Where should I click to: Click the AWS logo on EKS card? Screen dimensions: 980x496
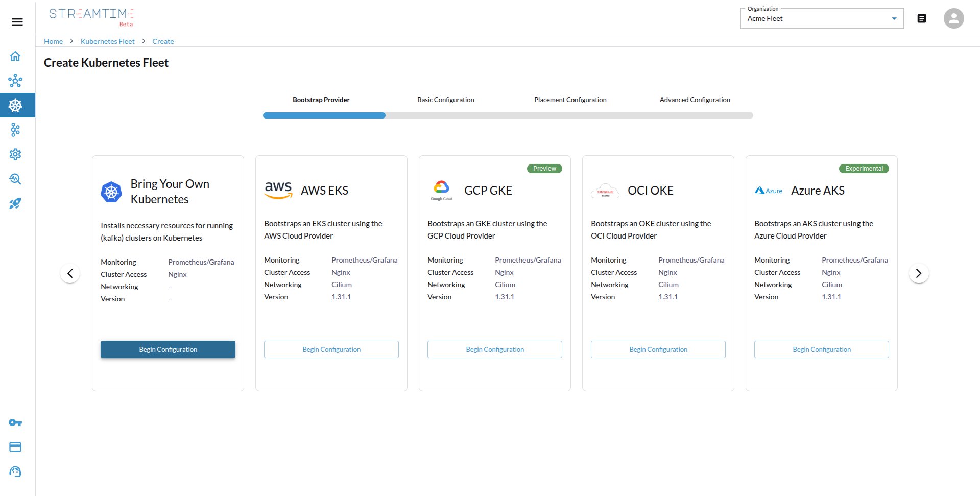[x=278, y=190]
